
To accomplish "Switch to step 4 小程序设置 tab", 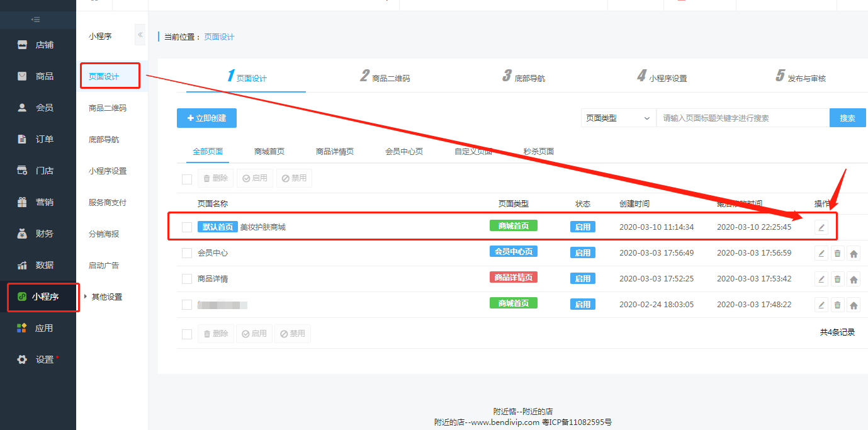I will click(662, 77).
